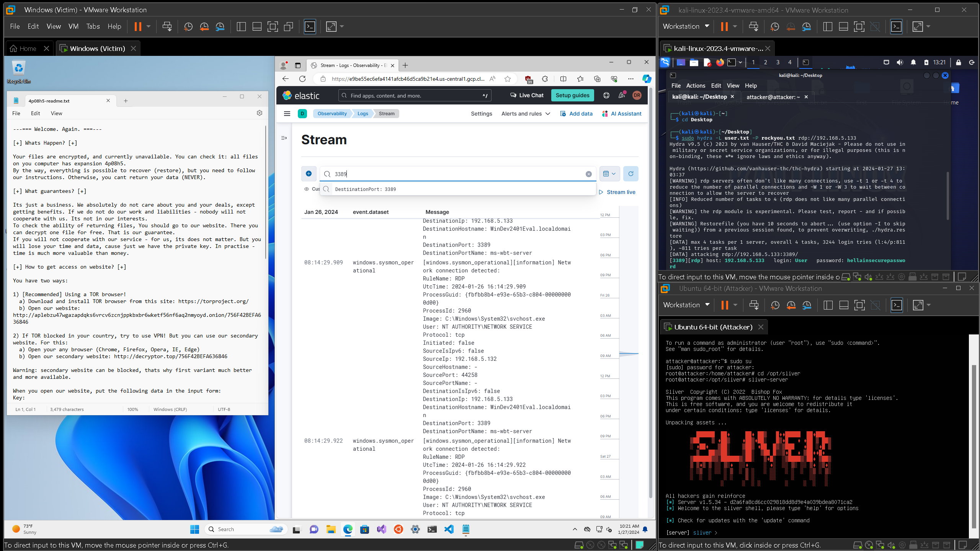Open a new tab in Edge
The height and width of the screenshot is (551, 980).
coord(405,65)
